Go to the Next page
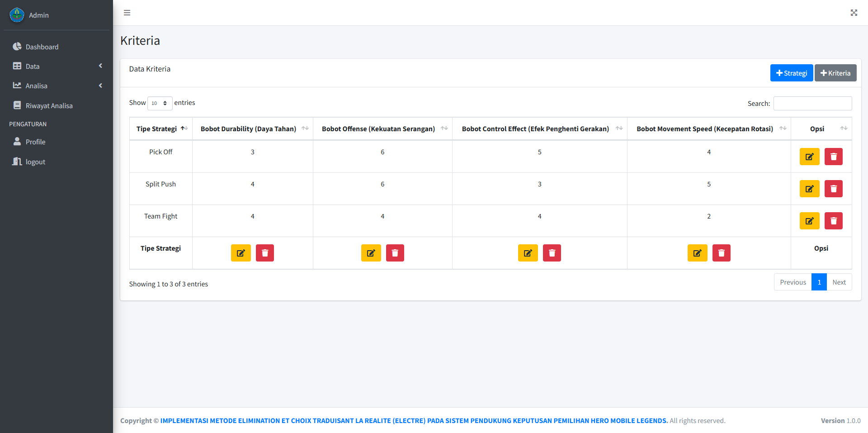 click(839, 282)
